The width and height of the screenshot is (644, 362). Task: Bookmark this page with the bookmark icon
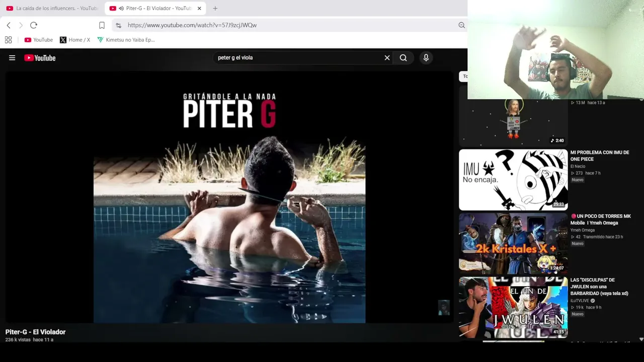click(102, 25)
